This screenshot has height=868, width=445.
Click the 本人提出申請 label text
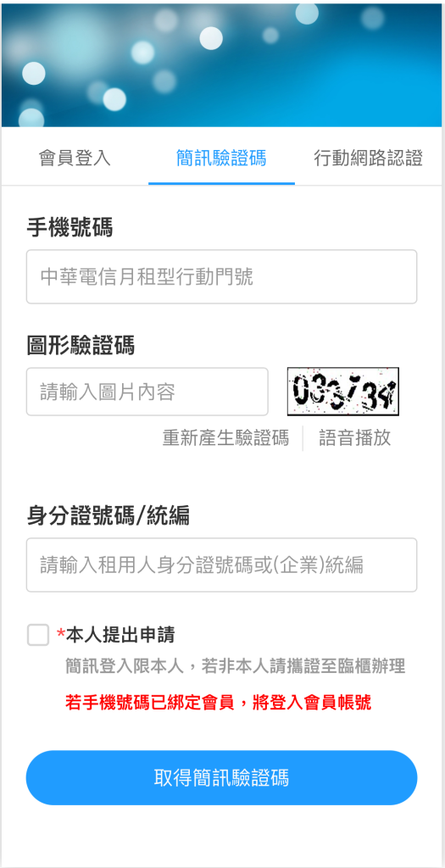click(120, 635)
